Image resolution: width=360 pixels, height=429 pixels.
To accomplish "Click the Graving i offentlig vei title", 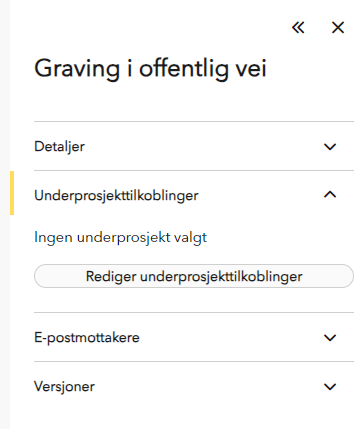I will point(150,69).
